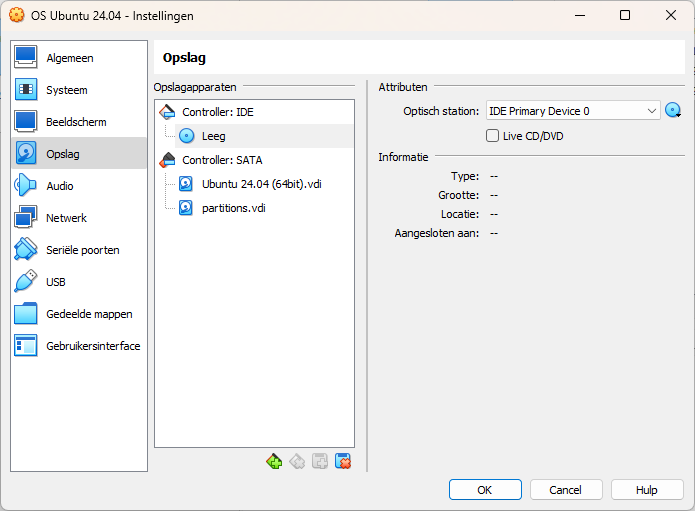Click the Systeem chip icon
695x511 pixels.
click(25, 90)
